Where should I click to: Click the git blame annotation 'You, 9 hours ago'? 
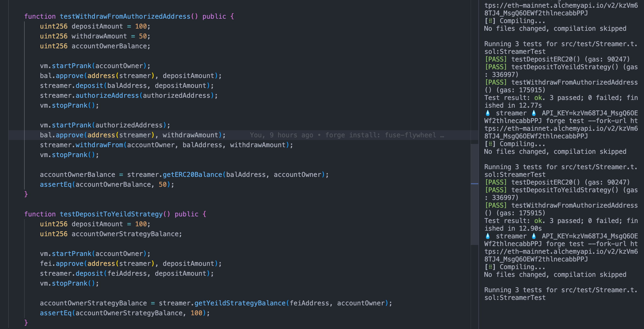click(281, 135)
